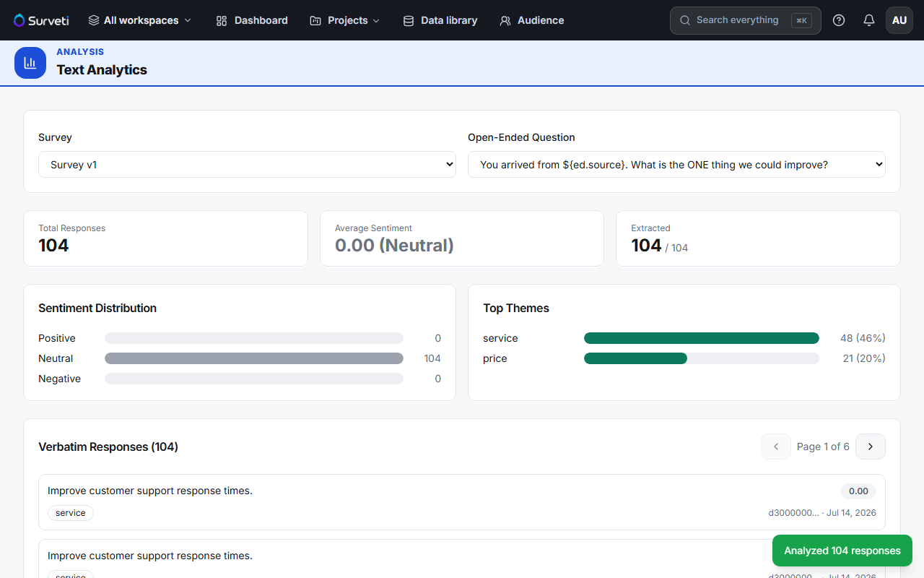The image size is (924, 578).
Task: Open the AU user avatar menu
Action: (x=899, y=20)
